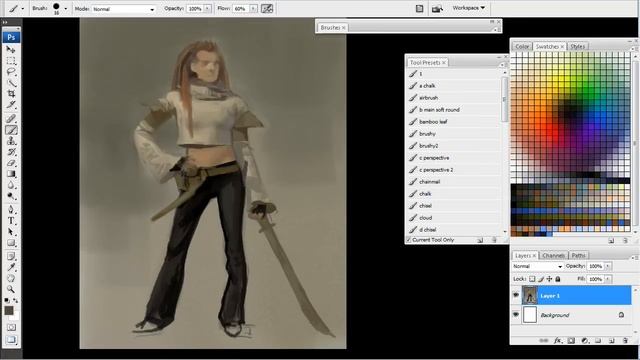Screen dimensions: 640x360
Task: Toggle the Brushes panel icon in options bar
Action: coord(419,8)
